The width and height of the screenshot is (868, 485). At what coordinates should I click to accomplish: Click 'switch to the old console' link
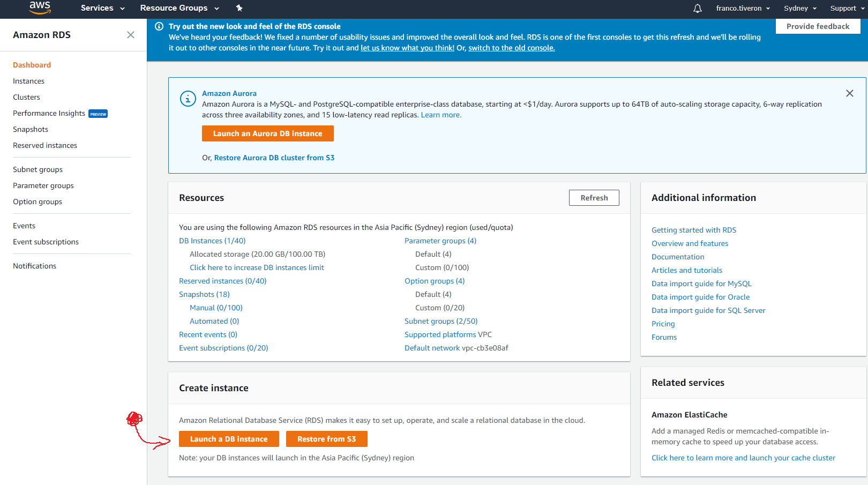(512, 48)
